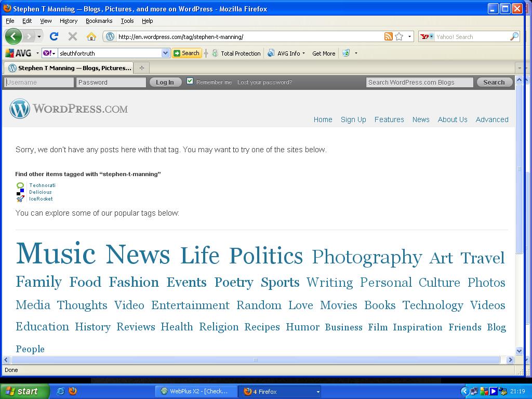Viewport: 532px width, 399px height.
Task: Open the Total Protection toolbar item
Action: [x=236, y=54]
